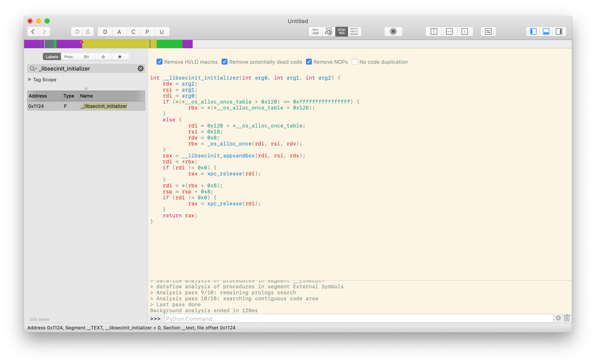Screen dimensions: 596x364
Task: Toggle the left sidebar panel
Action: 533,31
